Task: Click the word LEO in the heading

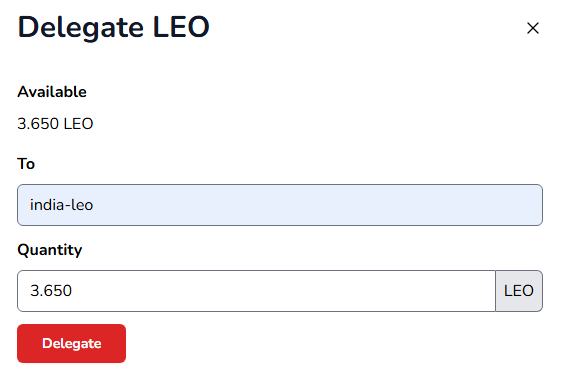Action: click(x=181, y=27)
